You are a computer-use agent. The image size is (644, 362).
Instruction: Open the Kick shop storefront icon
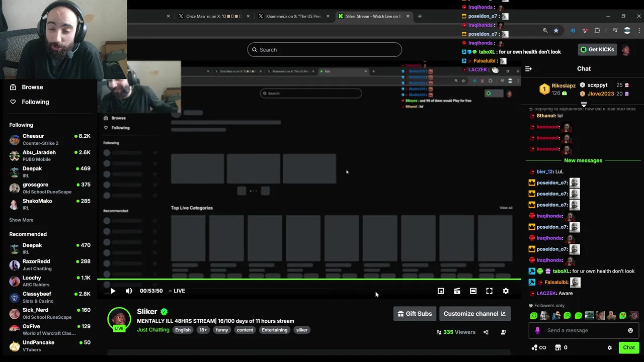[x=557, y=347]
